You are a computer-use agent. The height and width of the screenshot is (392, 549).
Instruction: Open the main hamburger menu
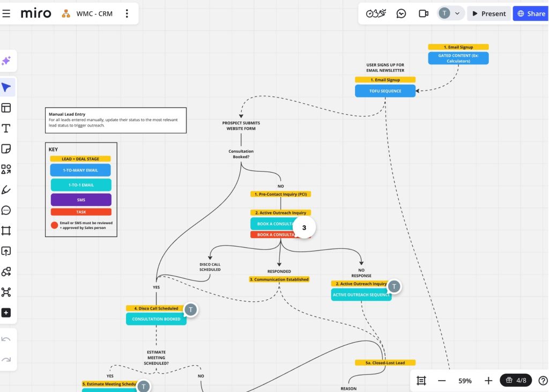click(x=7, y=13)
